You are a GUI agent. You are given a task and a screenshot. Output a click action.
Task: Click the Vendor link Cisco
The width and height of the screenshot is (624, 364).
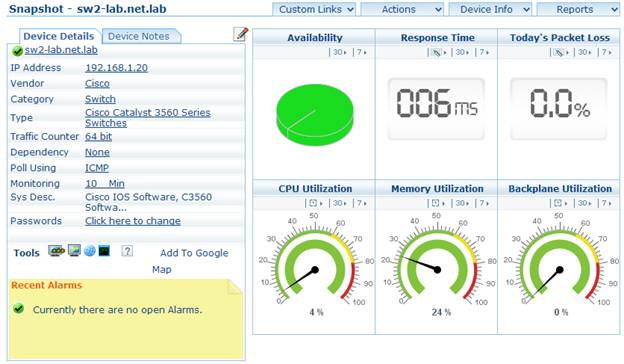[x=98, y=84]
